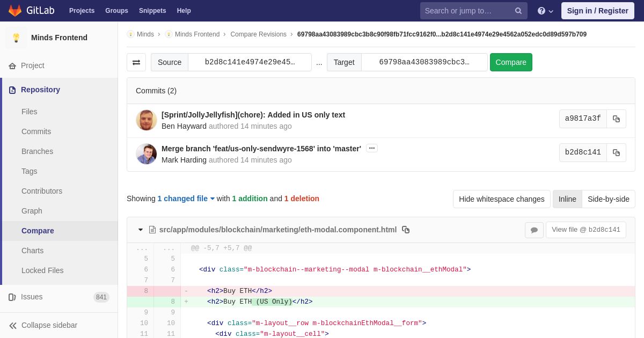Click the Repository document icon
The width and height of the screenshot is (644, 338).
click(12, 90)
